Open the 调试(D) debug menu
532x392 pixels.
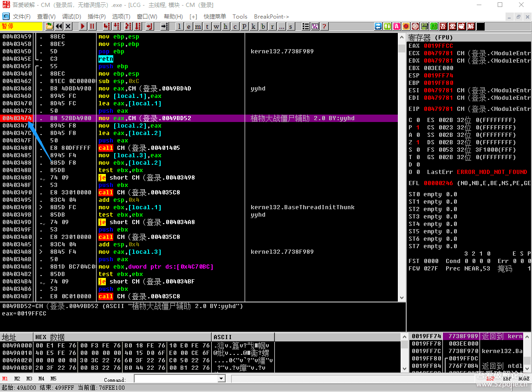[x=71, y=17]
